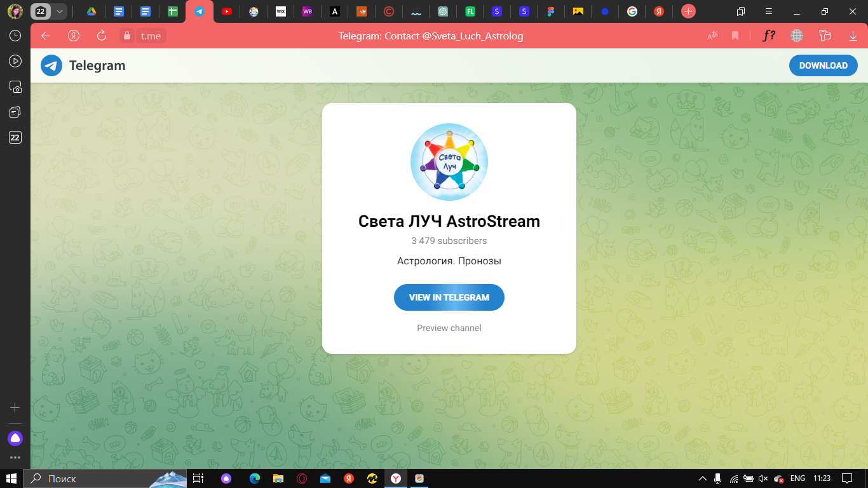
Task: Click the plus icon in the left sidebar
Action: click(x=15, y=407)
